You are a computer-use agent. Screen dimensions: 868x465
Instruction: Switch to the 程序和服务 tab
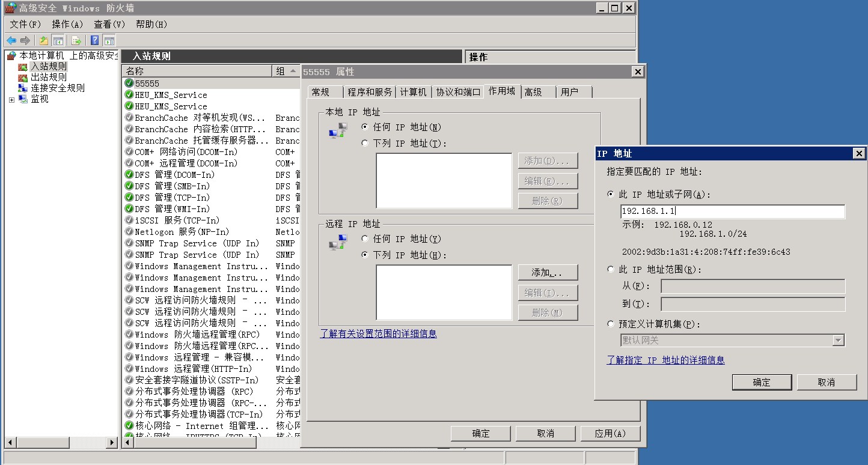pos(370,92)
